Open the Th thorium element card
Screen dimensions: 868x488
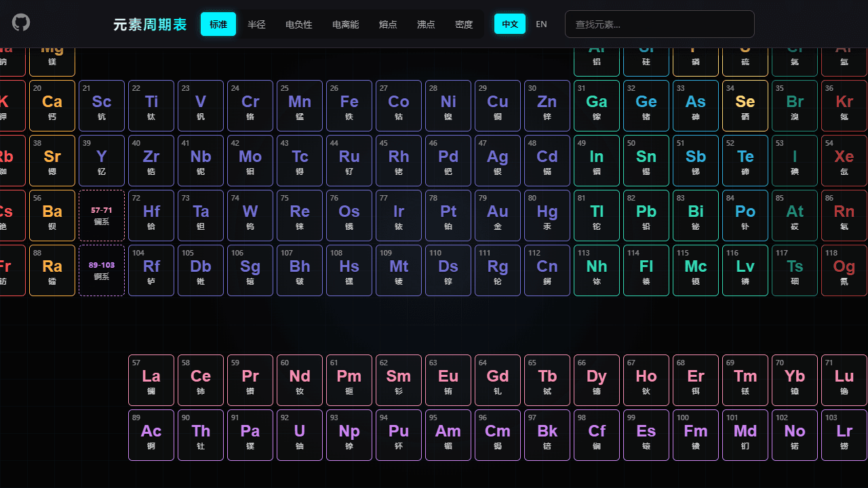[x=201, y=435]
